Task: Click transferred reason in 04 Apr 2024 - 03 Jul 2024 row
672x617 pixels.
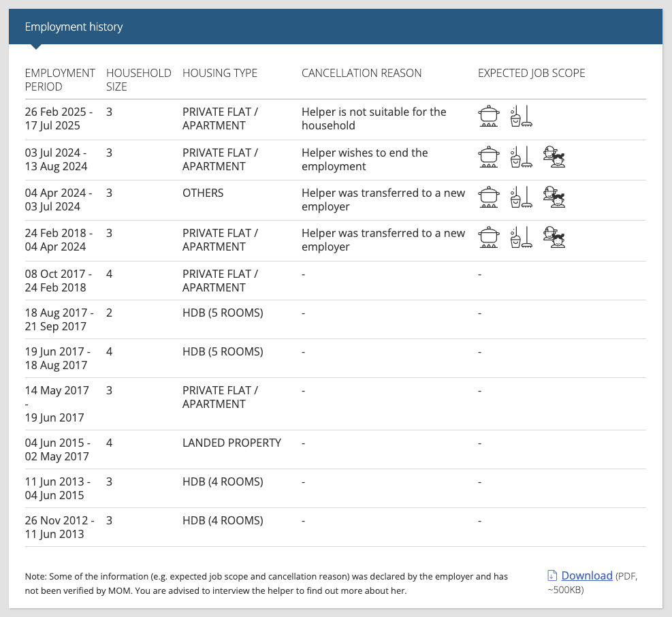Action: point(383,200)
